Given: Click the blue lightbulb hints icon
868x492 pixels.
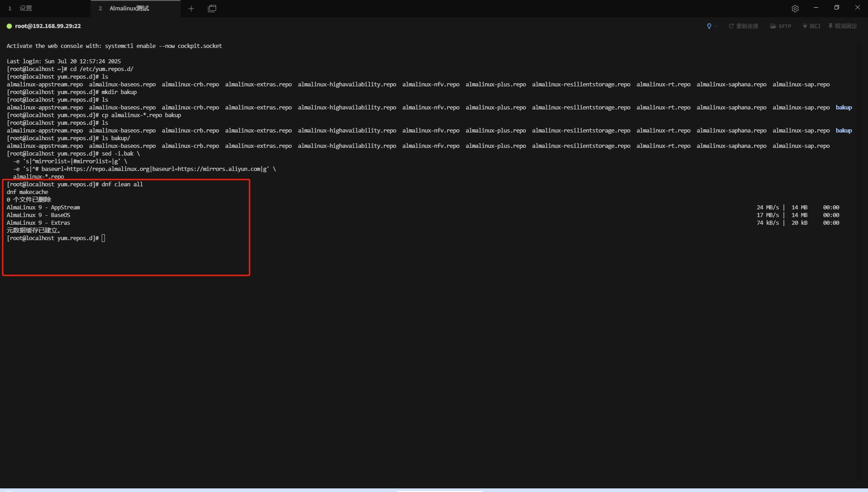Looking at the screenshot, I should 709,26.
